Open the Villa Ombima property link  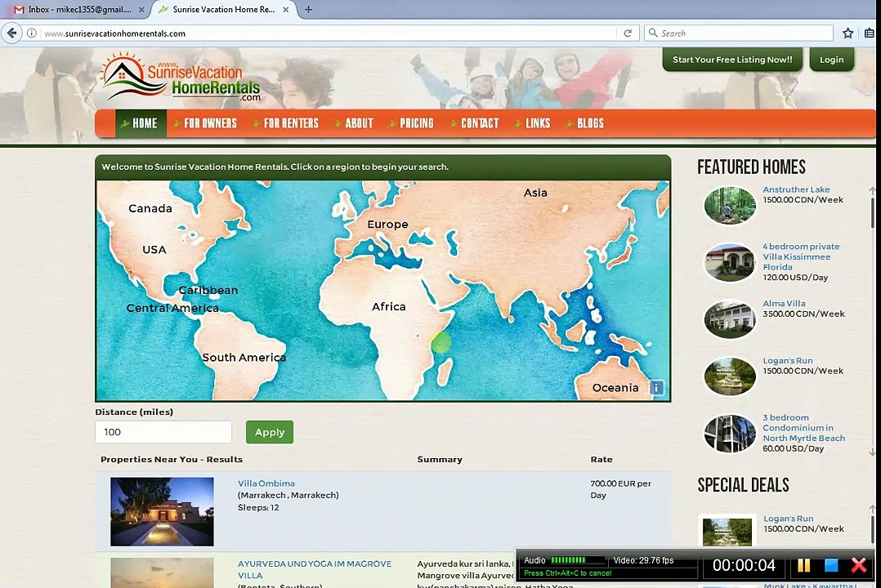click(266, 483)
